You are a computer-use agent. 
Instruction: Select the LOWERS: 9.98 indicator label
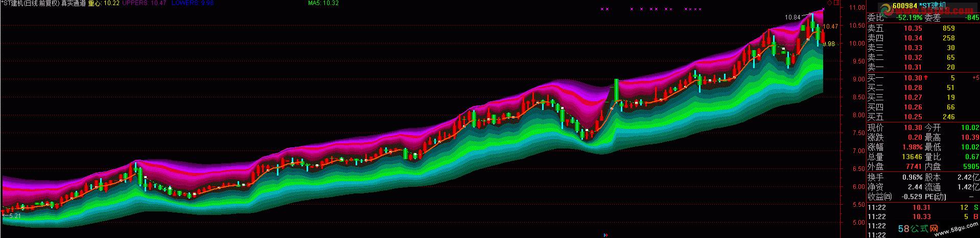coord(193,3)
